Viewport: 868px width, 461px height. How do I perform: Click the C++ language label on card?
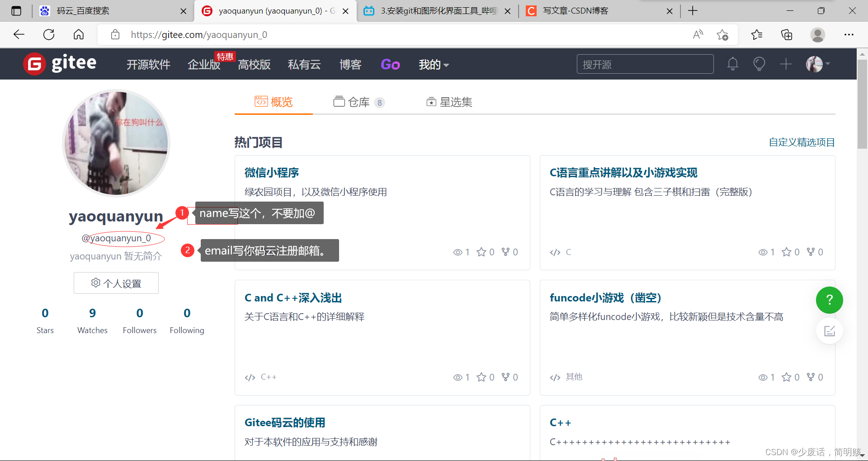269,377
